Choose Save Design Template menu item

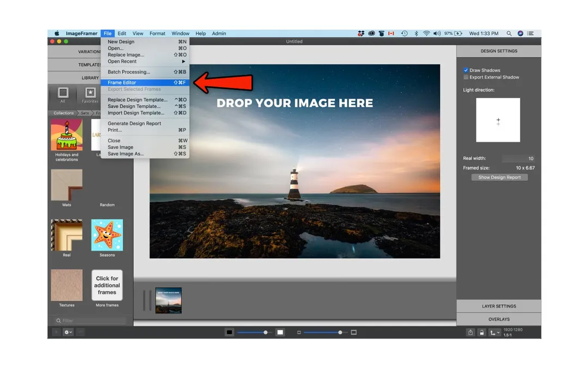pos(145,106)
